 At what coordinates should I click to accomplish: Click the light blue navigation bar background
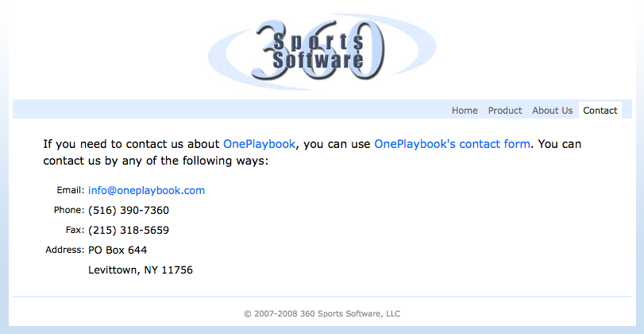click(x=230, y=109)
